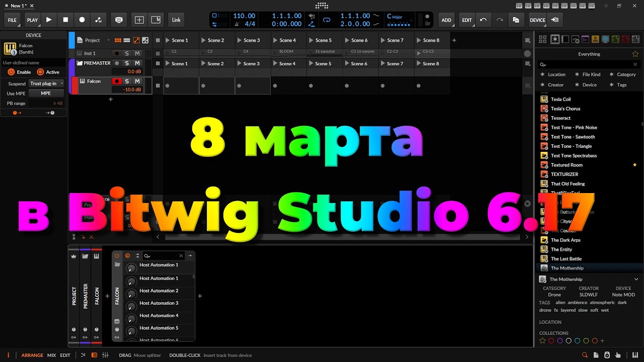Open the dashboard grid icon at top center
Screen dimensions: 644x362
coord(321,6)
